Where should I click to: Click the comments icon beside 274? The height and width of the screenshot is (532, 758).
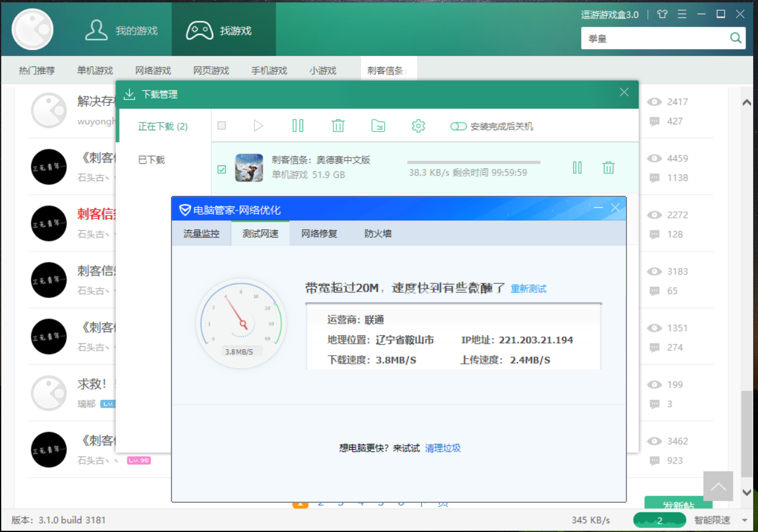[x=655, y=348]
